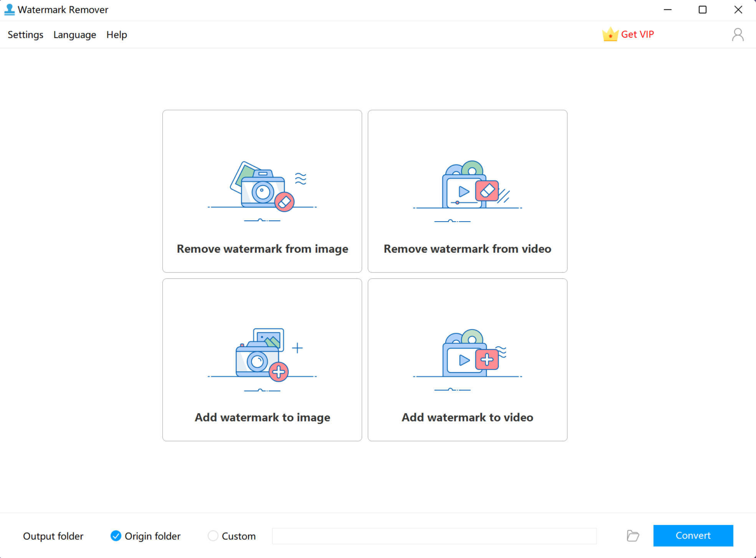Start conversion with the Convert button
Screen dimensions: 756x558
693,535
